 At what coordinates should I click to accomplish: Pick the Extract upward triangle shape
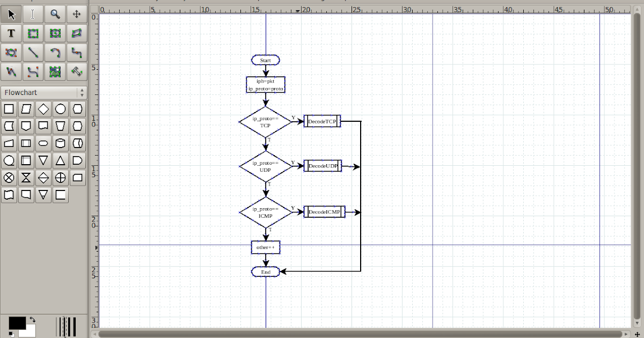(x=61, y=160)
